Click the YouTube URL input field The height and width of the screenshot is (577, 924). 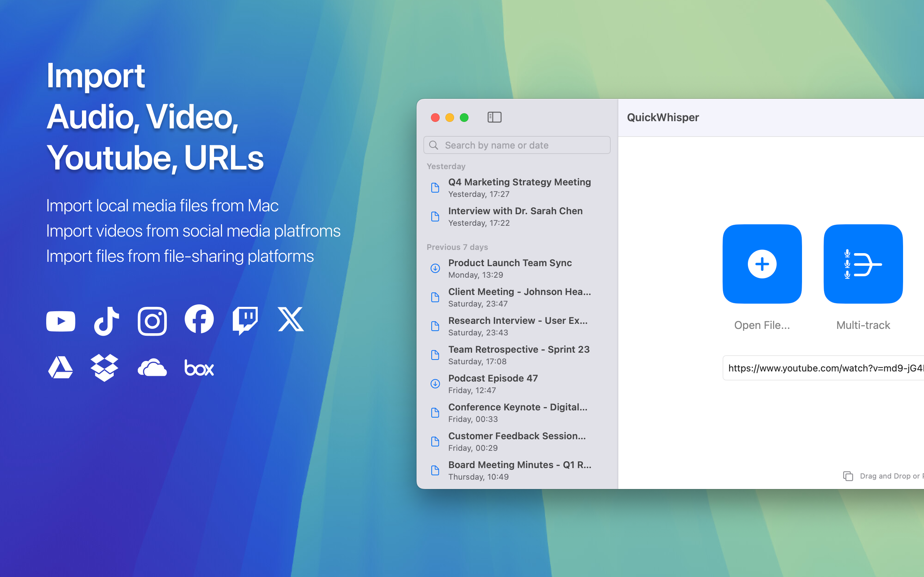pyautogui.click(x=823, y=368)
